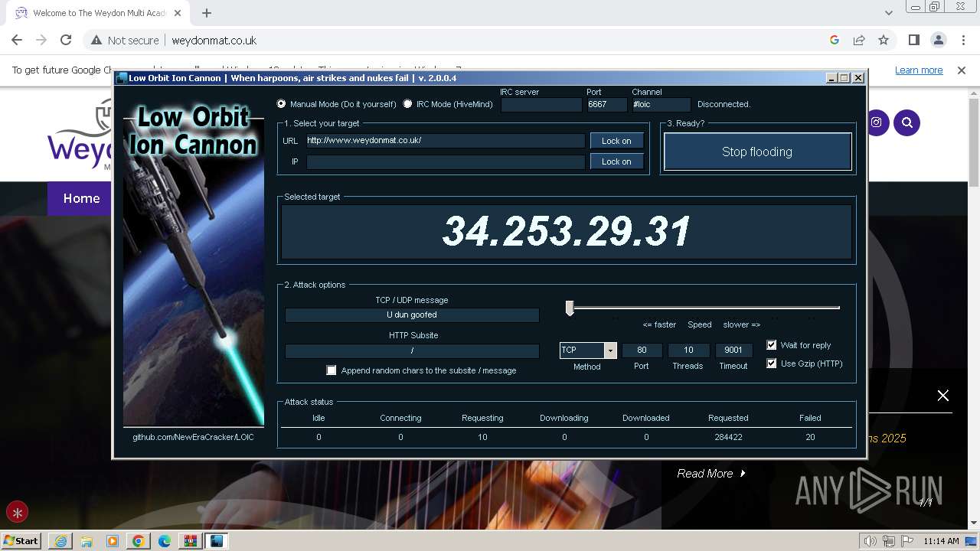This screenshot has width=980, height=551.
Task: Open a new Chrome tab
Action: pyautogui.click(x=207, y=13)
